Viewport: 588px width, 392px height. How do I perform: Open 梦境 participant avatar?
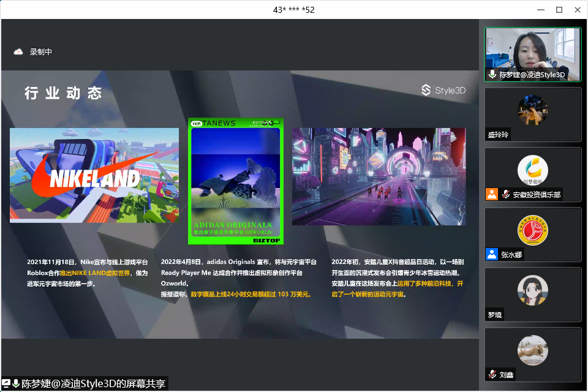pyautogui.click(x=532, y=290)
